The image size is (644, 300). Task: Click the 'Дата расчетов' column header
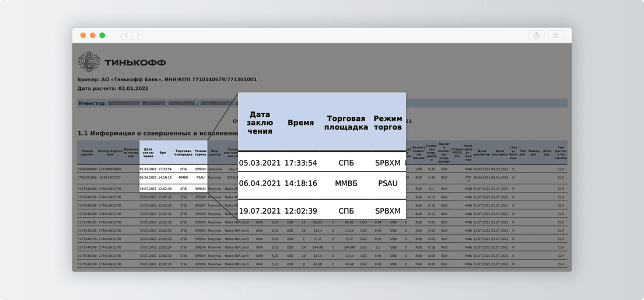481,152
